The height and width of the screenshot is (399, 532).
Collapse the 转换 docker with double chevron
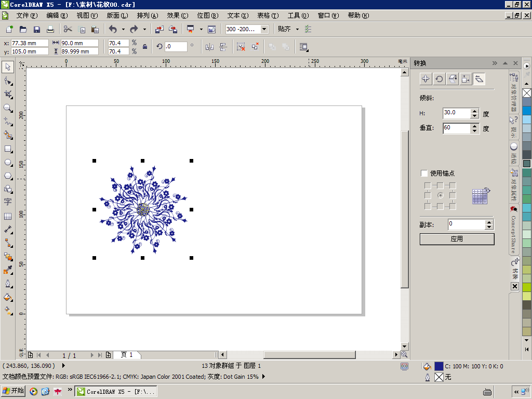(x=495, y=63)
